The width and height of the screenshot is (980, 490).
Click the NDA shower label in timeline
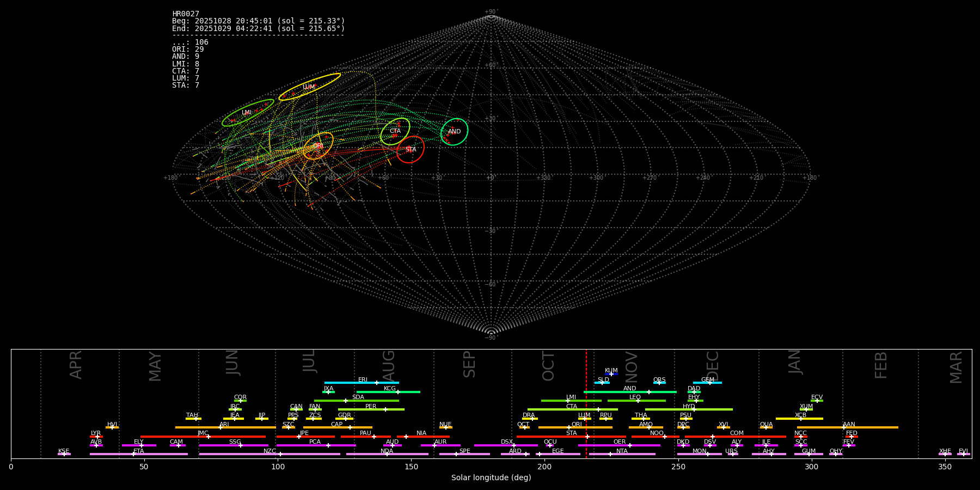[x=387, y=451]
